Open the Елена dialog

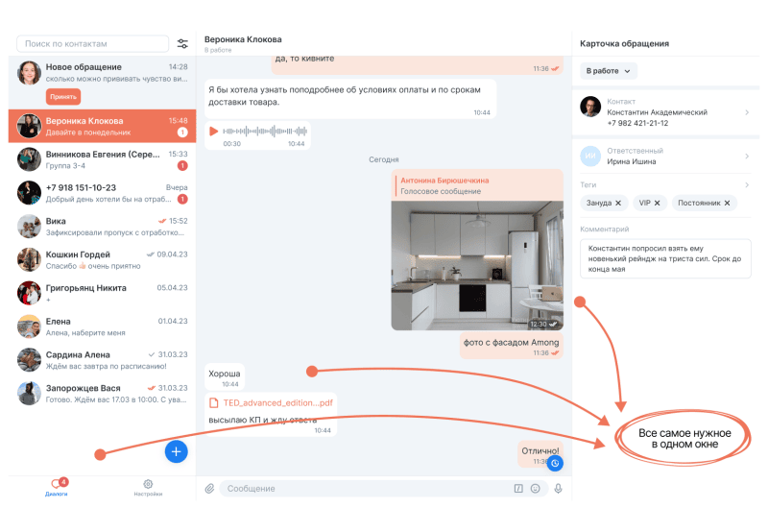click(103, 326)
